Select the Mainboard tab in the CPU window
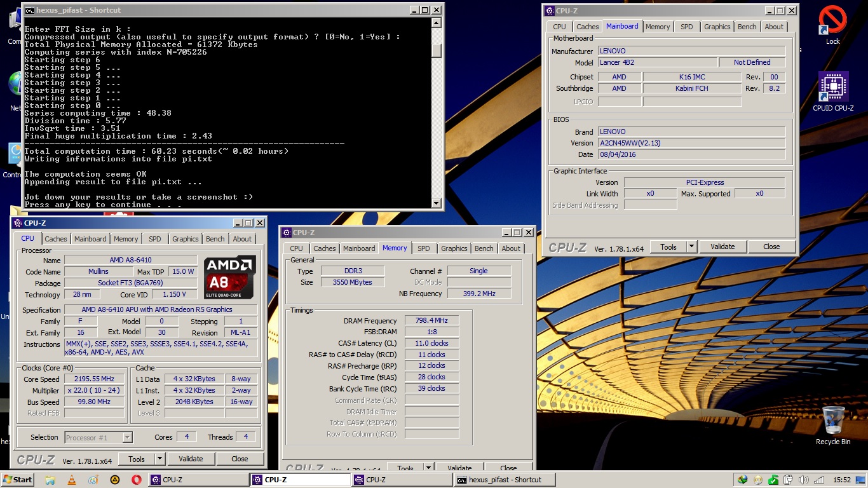Screen dimensions: 868x488 [x=90, y=239]
